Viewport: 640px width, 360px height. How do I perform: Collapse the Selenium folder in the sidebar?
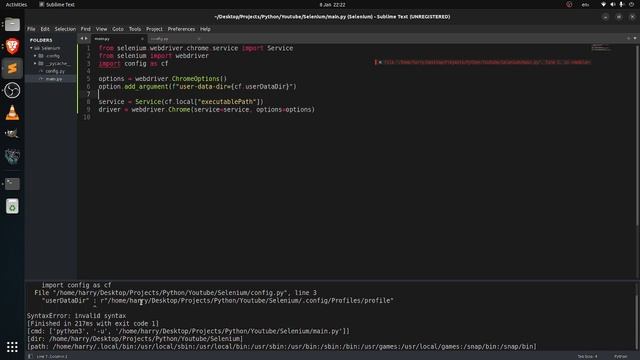pyautogui.click(x=31, y=48)
